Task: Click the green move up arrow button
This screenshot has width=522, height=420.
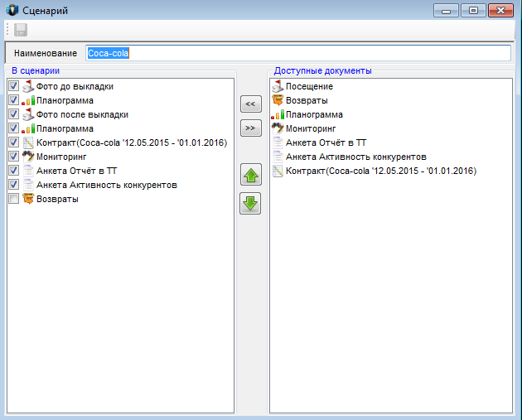Action: click(x=250, y=175)
